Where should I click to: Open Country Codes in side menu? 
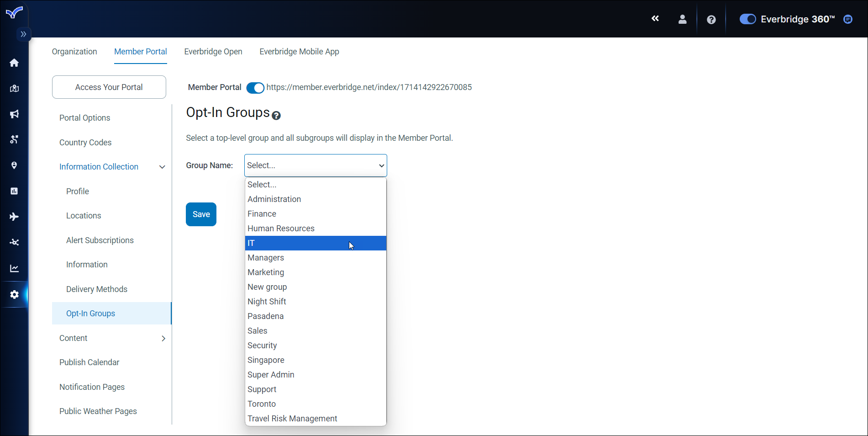(x=85, y=143)
